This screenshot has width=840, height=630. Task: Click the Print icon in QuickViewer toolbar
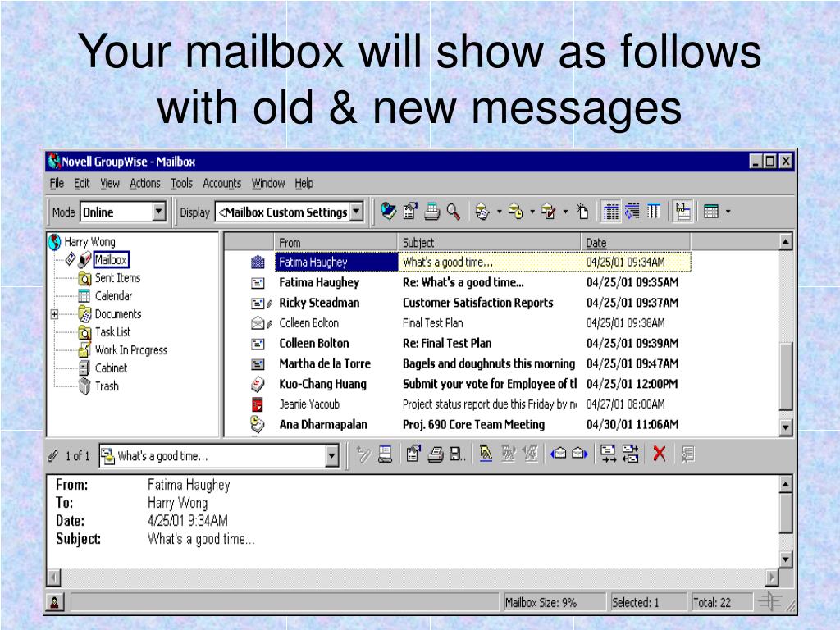436,454
